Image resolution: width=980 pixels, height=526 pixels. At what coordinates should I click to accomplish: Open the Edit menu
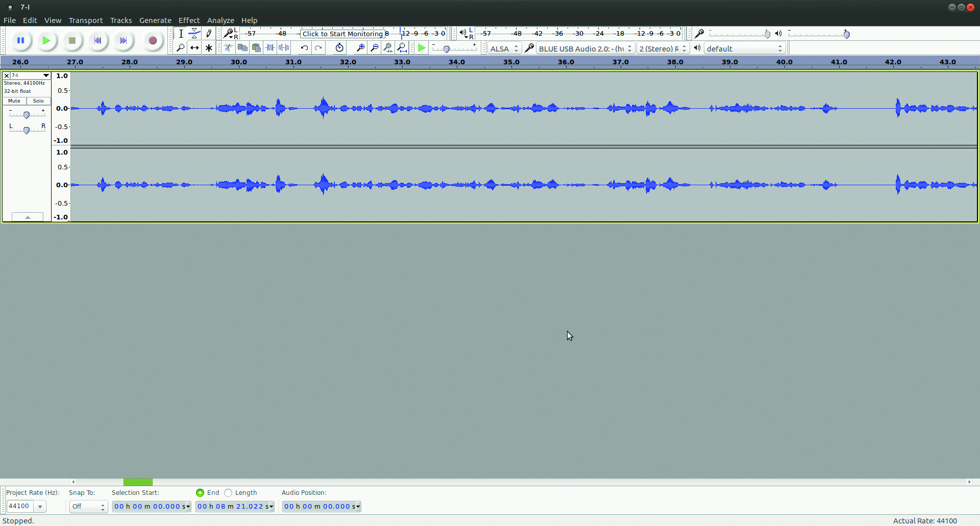pyautogui.click(x=30, y=20)
